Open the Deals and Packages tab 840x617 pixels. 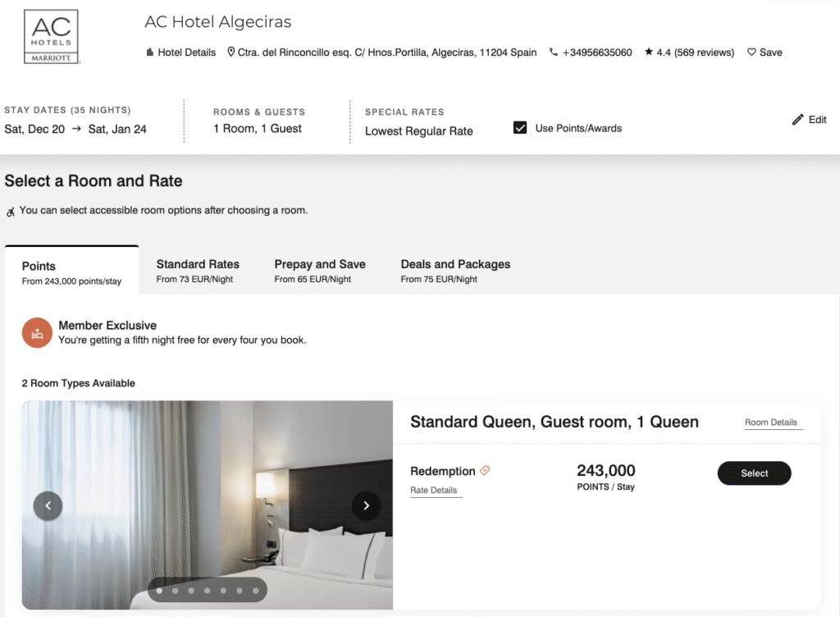click(455, 263)
